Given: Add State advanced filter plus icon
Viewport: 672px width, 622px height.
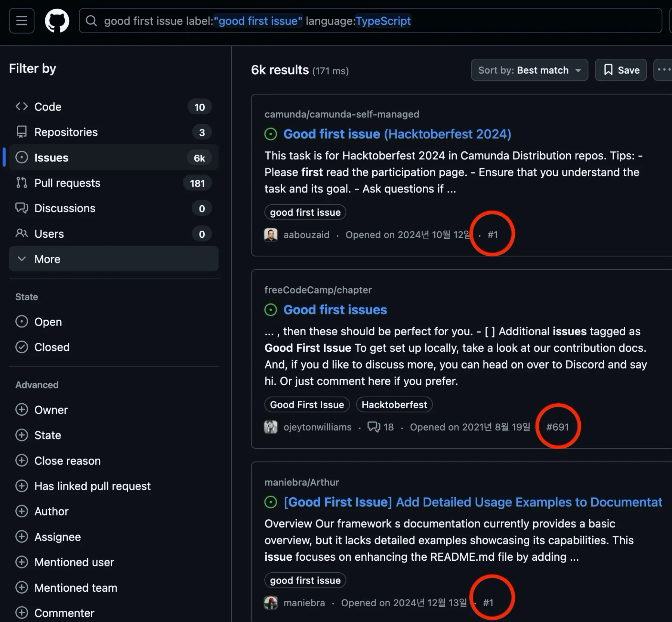Looking at the screenshot, I should pos(22,435).
